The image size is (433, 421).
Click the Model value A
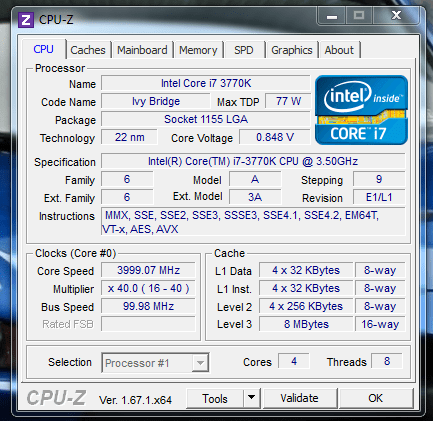[x=255, y=179]
